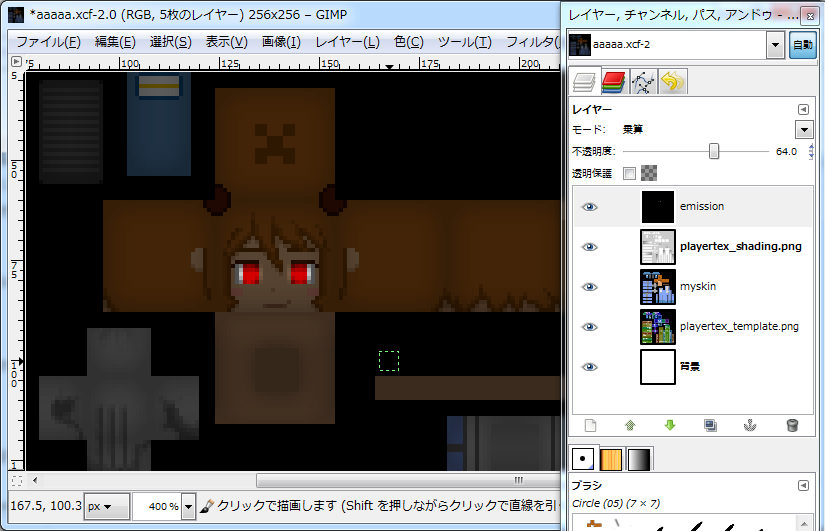Open the Patterns tab with wood icon
Image resolution: width=825 pixels, height=531 pixels.
pos(611,459)
